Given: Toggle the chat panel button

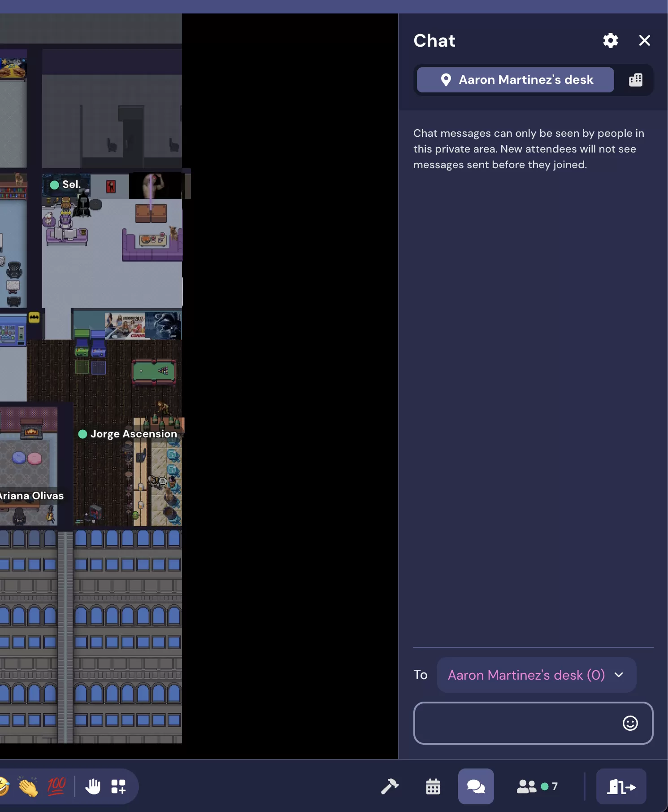Looking at the screenshot, I should (476, 786).
